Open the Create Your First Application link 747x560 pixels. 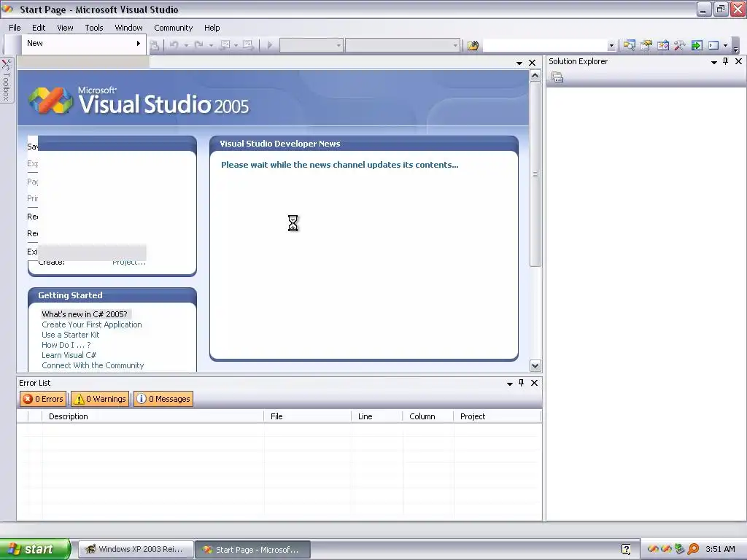click(x=91, y=324)
